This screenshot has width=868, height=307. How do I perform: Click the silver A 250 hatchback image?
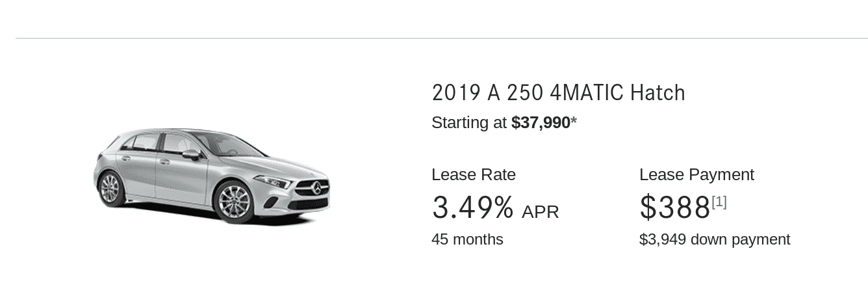212,176
